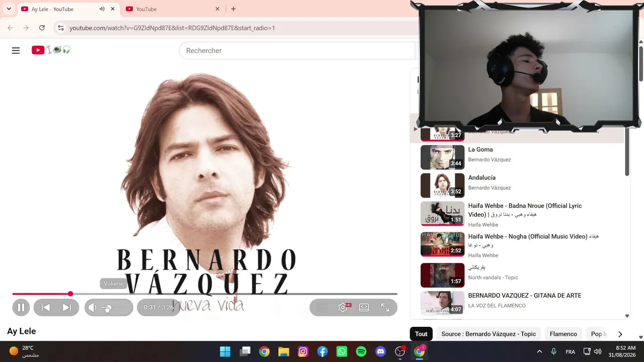Open WhatsApp from the taskbar
The height and width of the screenshot is (362, 644).
(x=342, y=351)
